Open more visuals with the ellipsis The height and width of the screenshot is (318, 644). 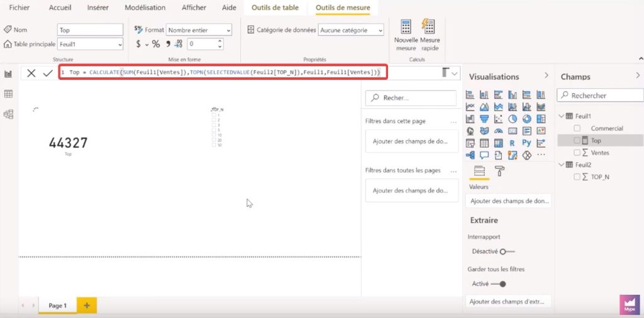pyautogui.click(x=541, y=155)
